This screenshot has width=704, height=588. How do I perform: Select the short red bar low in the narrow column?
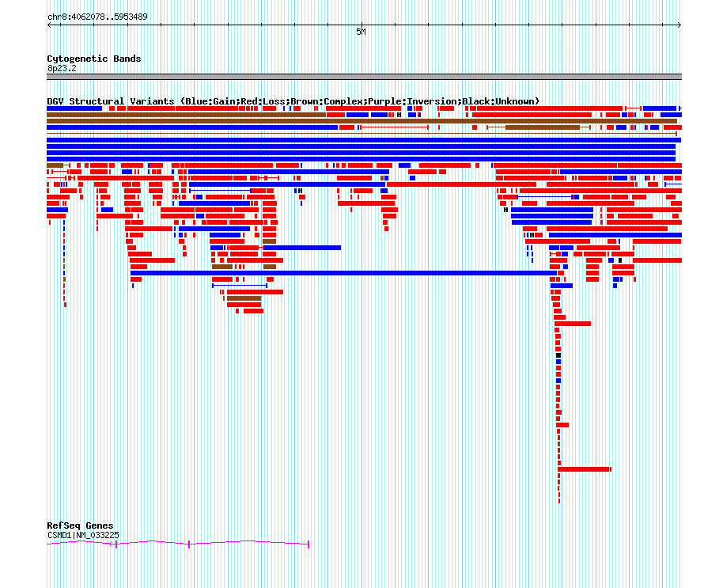click(562, 425)
